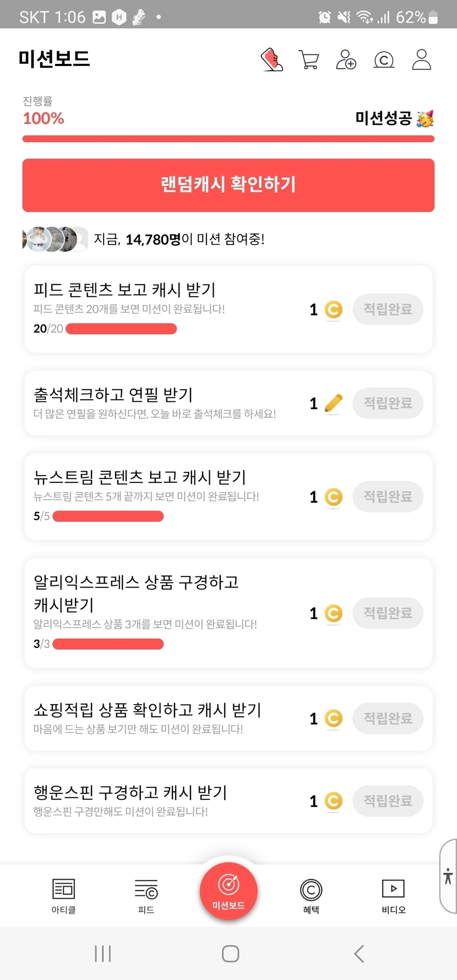Open cash coin icon in header
Screen dimensions: 457x980
click(384, 59)
